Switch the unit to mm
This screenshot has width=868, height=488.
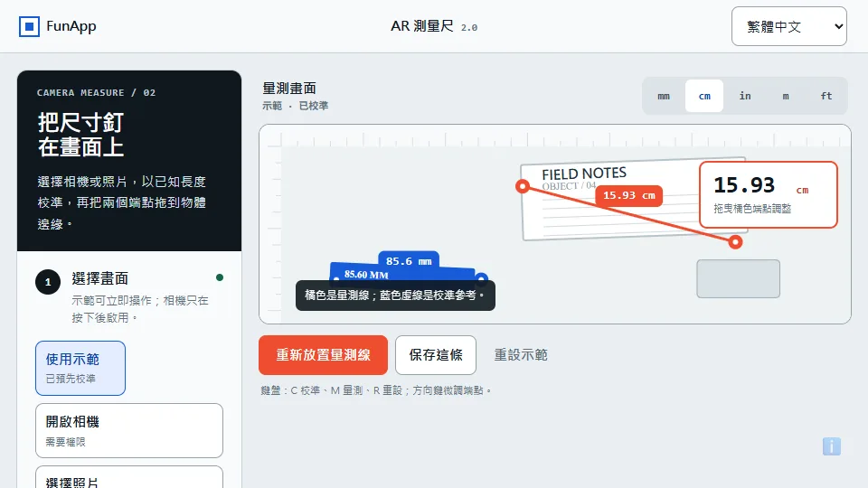tap(663, 97)
